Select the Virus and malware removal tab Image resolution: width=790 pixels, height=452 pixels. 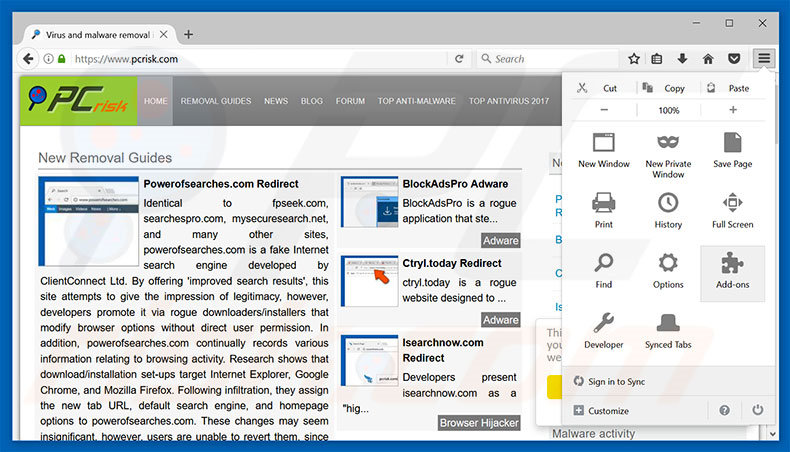tap(98, 34)
